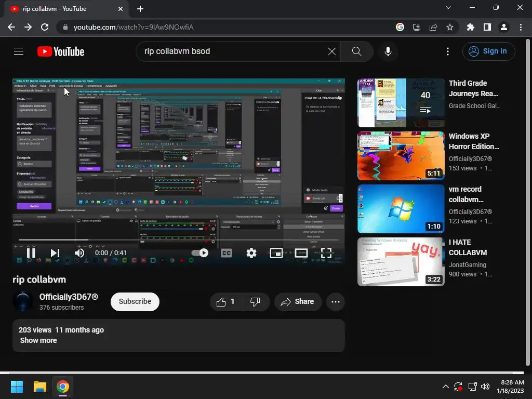Subscribe to Officially3D67 channel
Image resolution: width=532 pixels, height=399 pixels.
tap(135, 301)
